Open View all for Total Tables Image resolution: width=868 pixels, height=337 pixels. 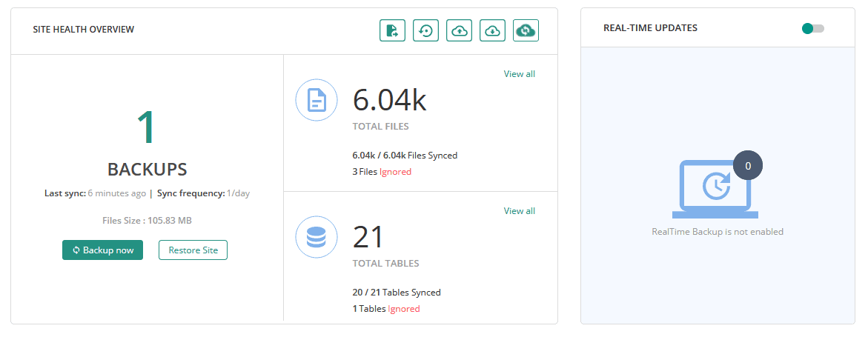[x=520, y=211]
